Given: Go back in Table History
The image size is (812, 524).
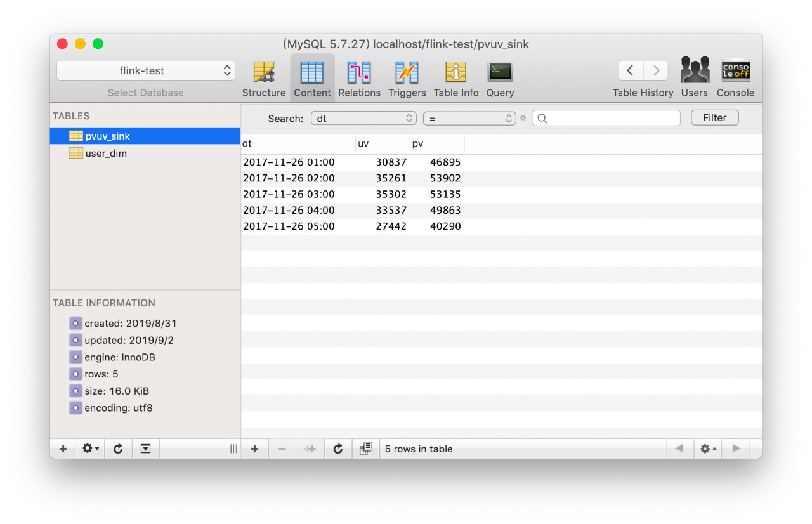Looking at the screenshot, I should pos(631,70).
